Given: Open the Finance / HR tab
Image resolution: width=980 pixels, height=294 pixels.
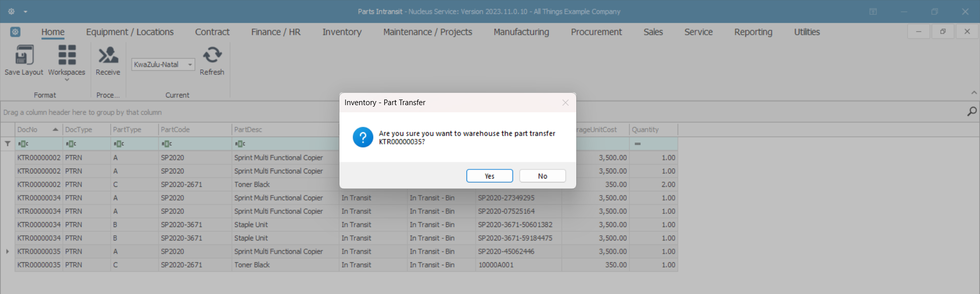Looking at the screenshot, I should 276,32.
